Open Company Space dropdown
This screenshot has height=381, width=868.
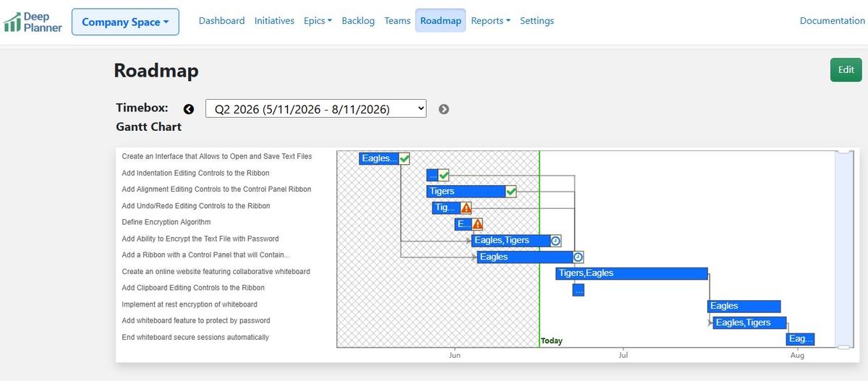(125, 22)
